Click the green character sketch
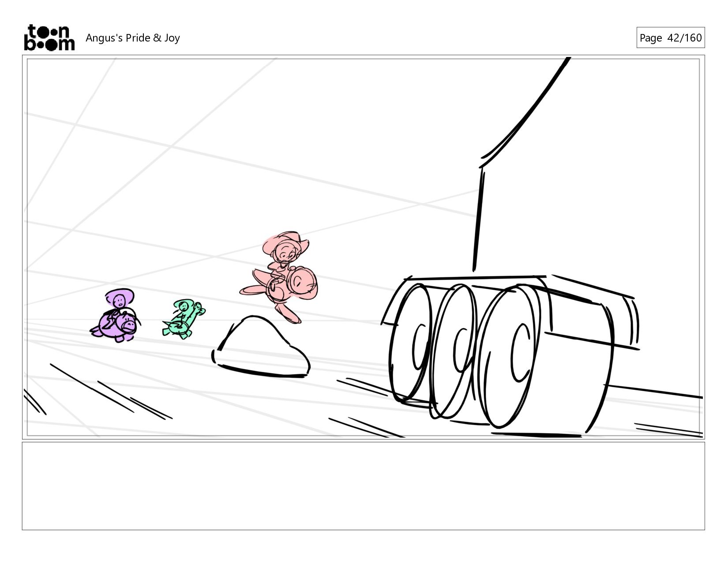The height and width of the screenshot is (563, 728). point(183,319)
